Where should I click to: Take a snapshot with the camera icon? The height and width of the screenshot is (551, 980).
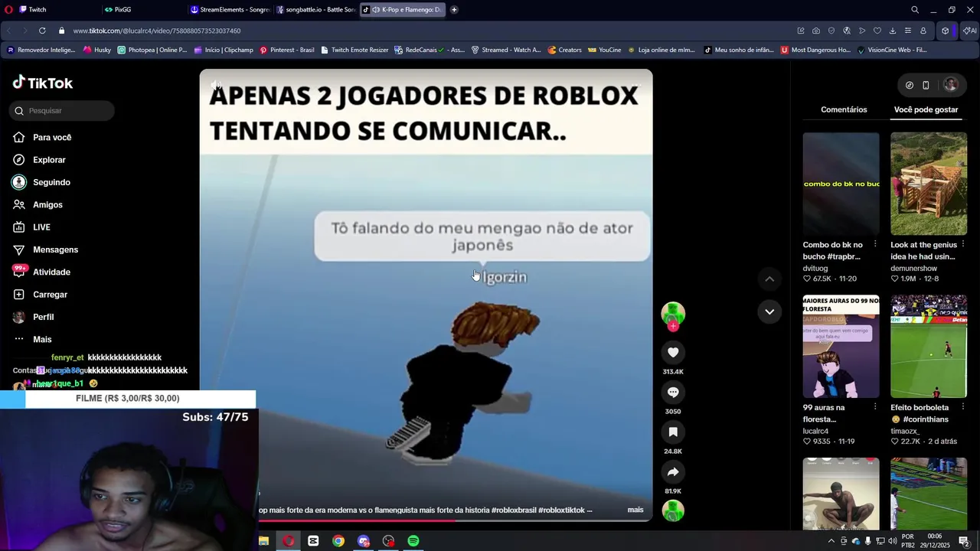tap(816, 31)
